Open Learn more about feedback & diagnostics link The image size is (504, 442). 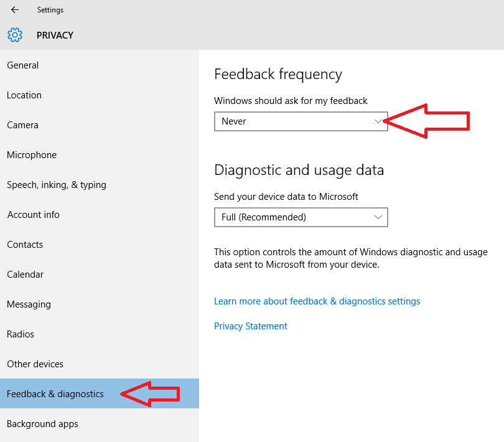(x=317, y=301)
